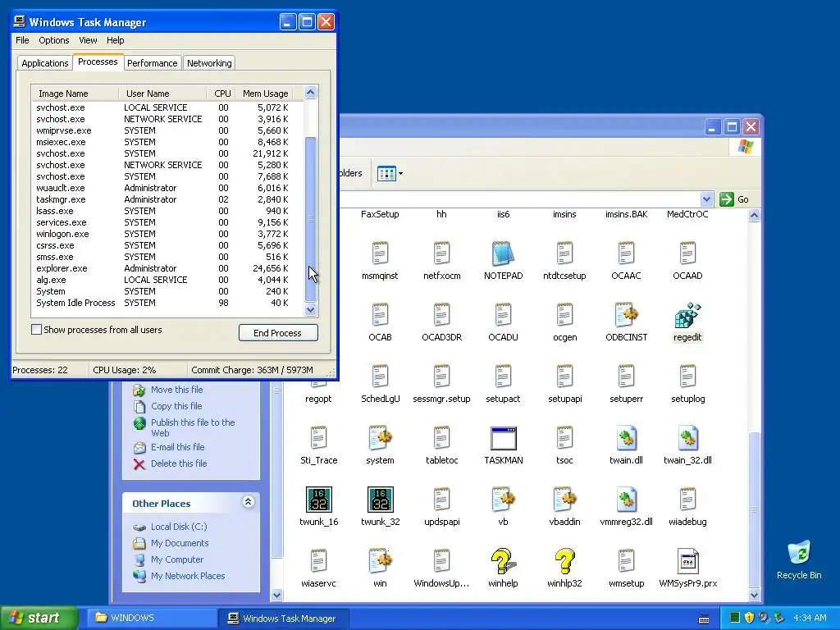Viewport: 840px width, 630px height.
Task: Click process list scrollbar down arrow
Action: pyautogui.click(x=310, y=309)
